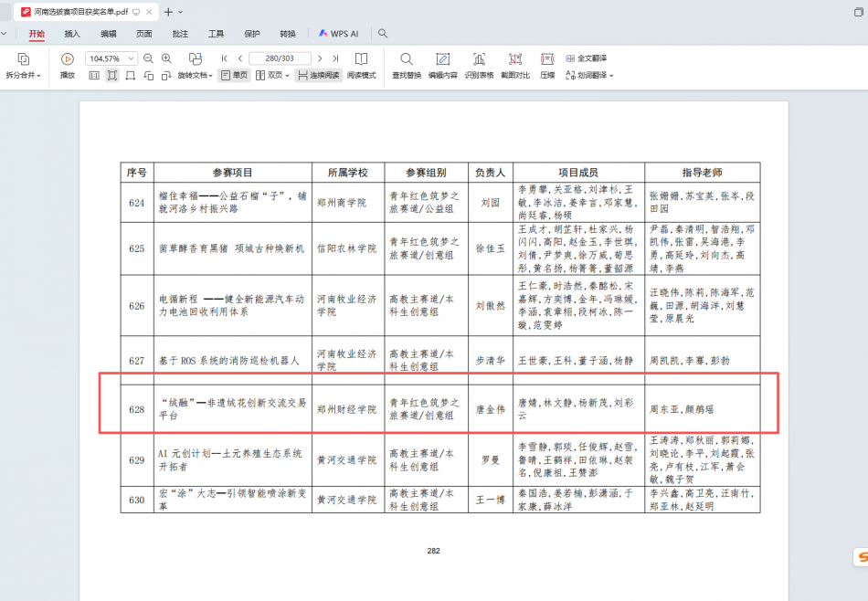Toggle the 1:1 actual size view
This screenshot has height=601, width=868.
[x=94, y=75]
